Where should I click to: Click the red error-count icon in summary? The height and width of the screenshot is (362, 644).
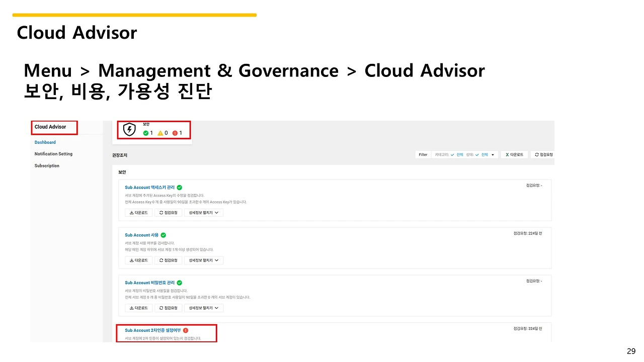(175, 133)
